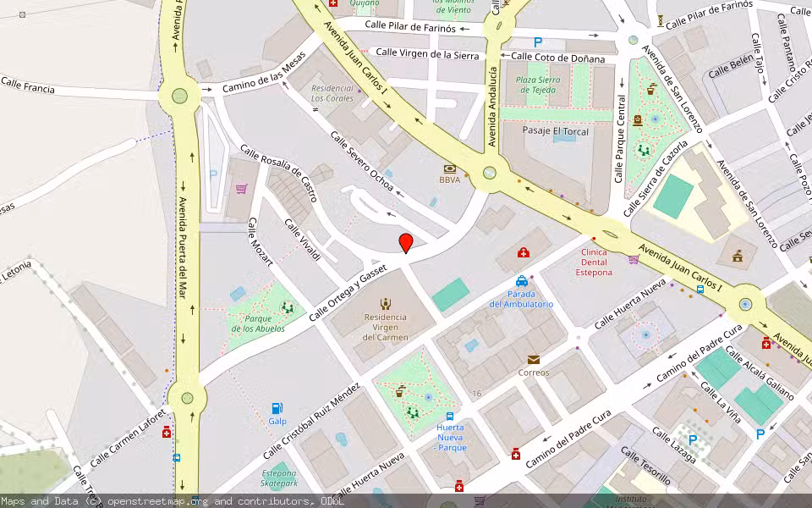Image resolution: width=812 pixels, height=508 pixels.
Task: Click the Calle Rosalía de Castro label
Action: (x=278, y=173)
